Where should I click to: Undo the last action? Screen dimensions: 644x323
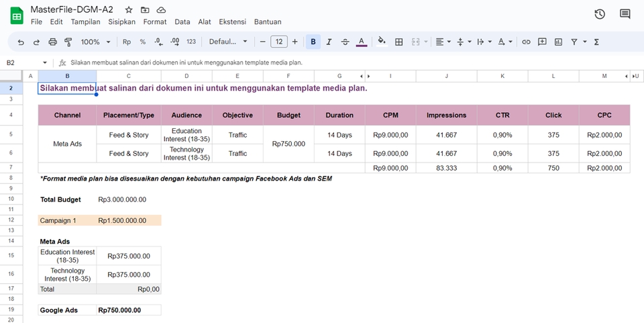[21, 42]
